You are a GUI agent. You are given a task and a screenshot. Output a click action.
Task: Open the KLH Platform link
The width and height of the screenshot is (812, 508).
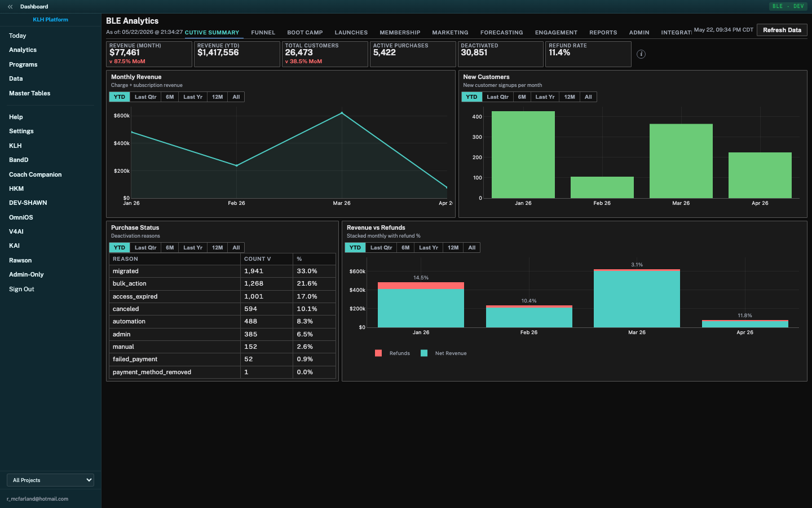click(50, 20)
